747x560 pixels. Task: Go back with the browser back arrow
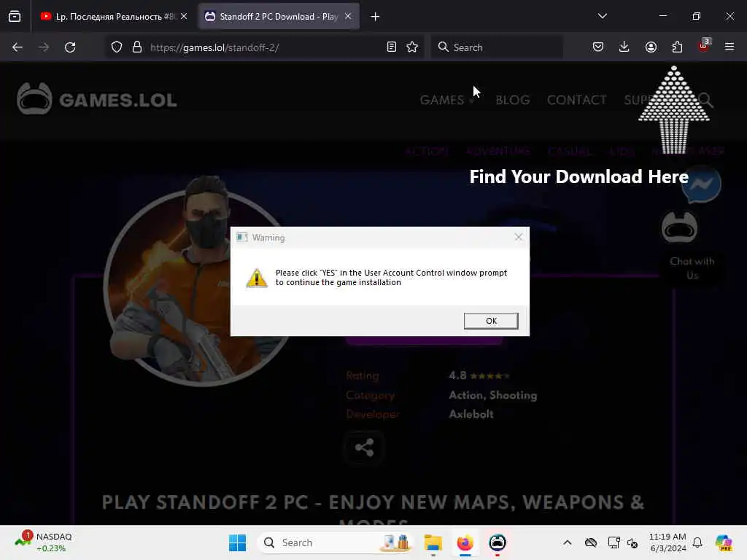click(x=18, y=47)
